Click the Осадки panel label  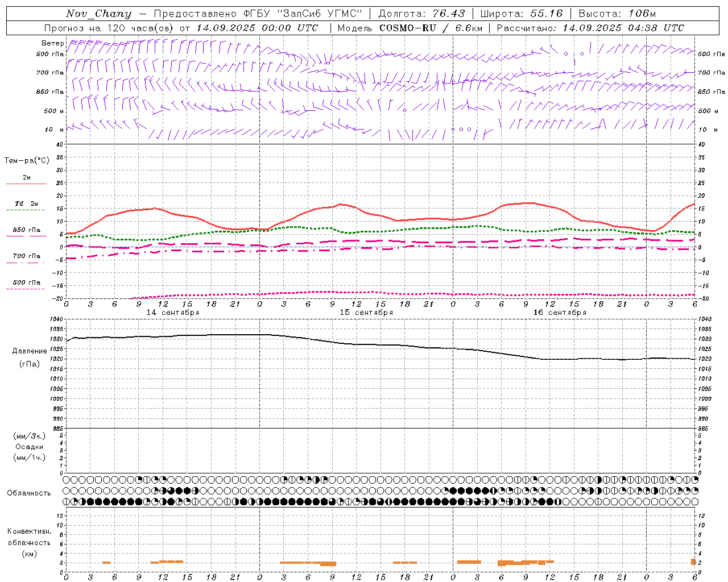point(30,447)
